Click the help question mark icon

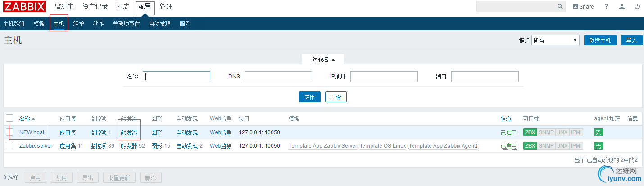click(x=607, y=6)
